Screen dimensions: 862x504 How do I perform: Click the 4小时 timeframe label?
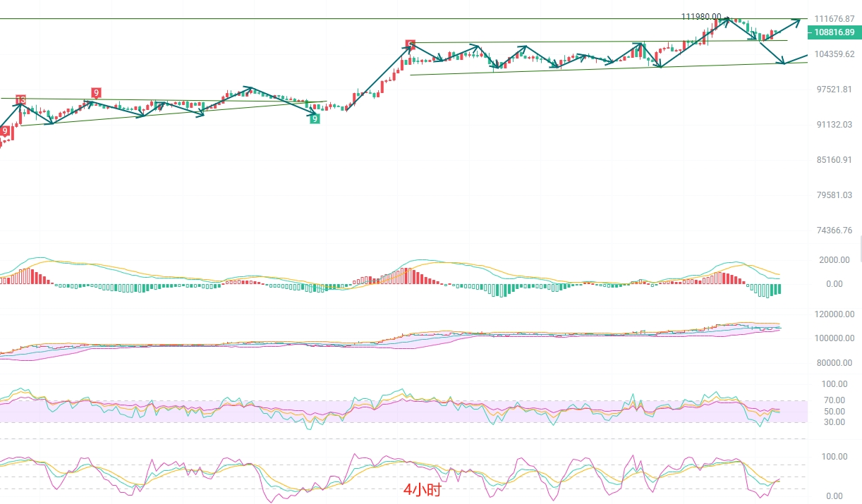pos(423,489)
